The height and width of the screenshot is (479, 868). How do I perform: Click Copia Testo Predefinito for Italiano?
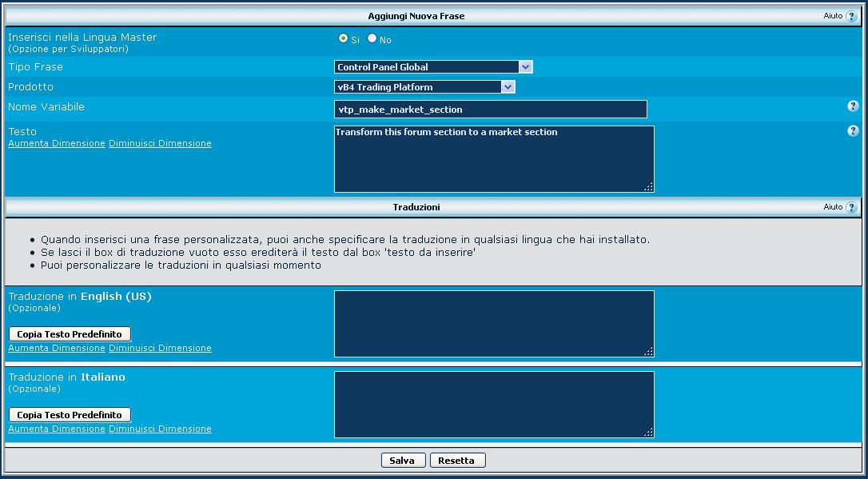point(70,415)
